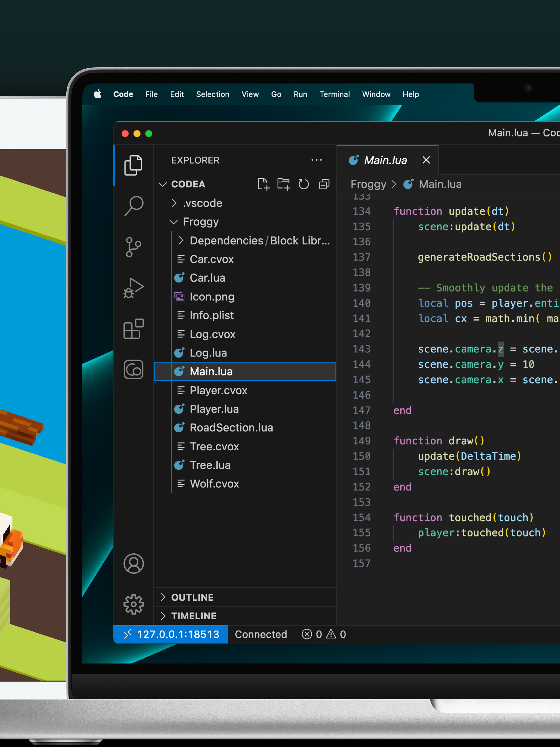The image size is (560, 747).
Task: Click the New Folder icon in explorer
Action: tap(283, 184)
